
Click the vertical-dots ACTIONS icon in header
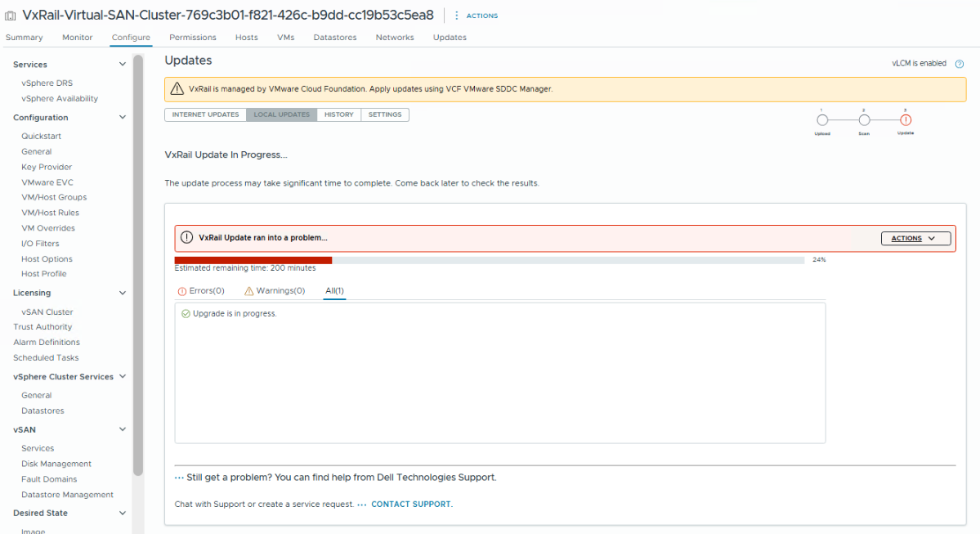[459, 15]
